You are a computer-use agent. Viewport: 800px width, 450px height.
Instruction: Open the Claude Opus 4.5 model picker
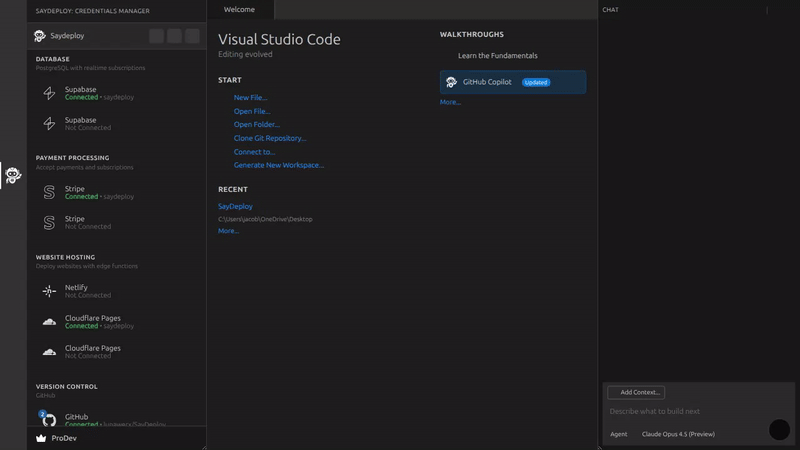point(678,434)
